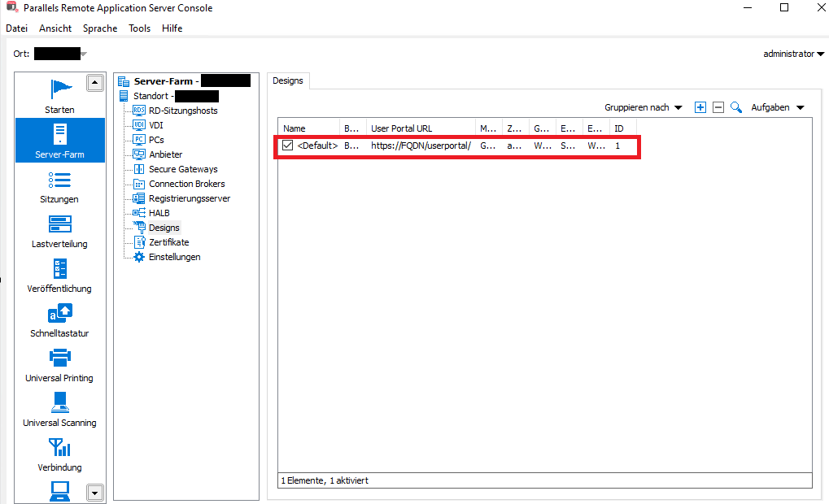Select Zertifikate tree item
Screen dimensions: 829x504
[x=169, y=242]
